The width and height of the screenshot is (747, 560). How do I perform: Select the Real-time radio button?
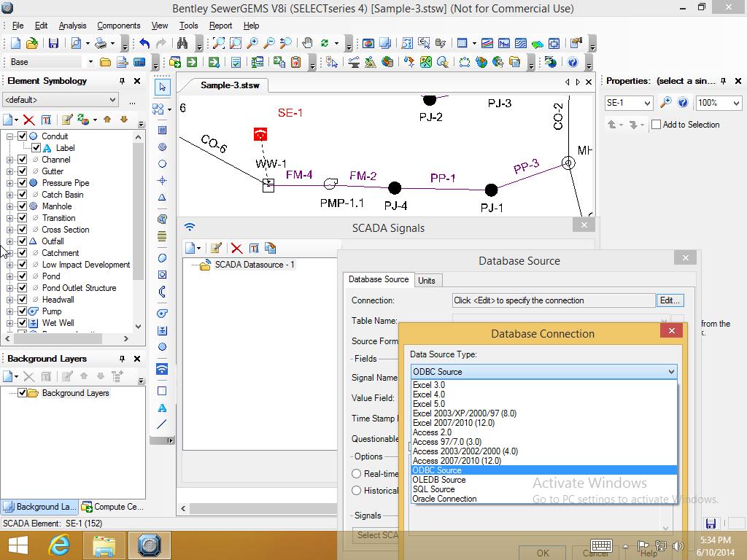coord(356,474)
